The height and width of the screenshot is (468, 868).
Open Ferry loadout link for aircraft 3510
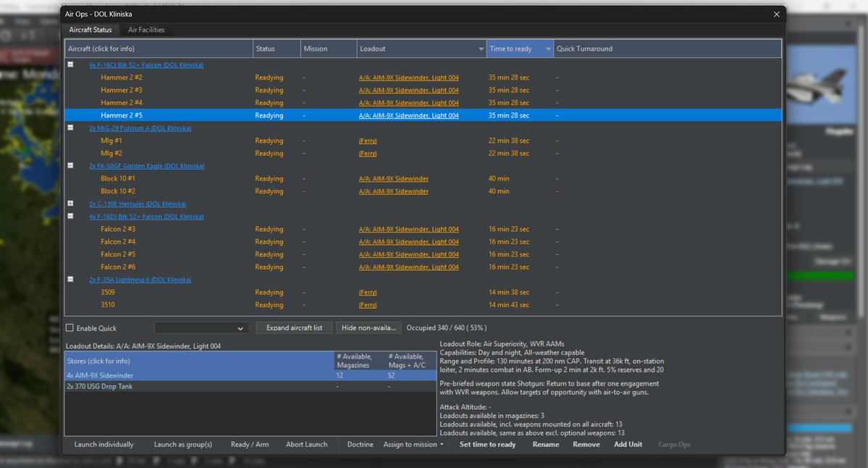[368, 304]
